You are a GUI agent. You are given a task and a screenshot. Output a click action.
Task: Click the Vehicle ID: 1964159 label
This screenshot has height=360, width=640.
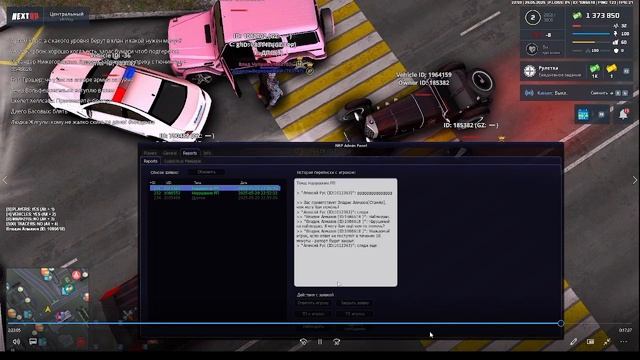(x=424, y=75)
